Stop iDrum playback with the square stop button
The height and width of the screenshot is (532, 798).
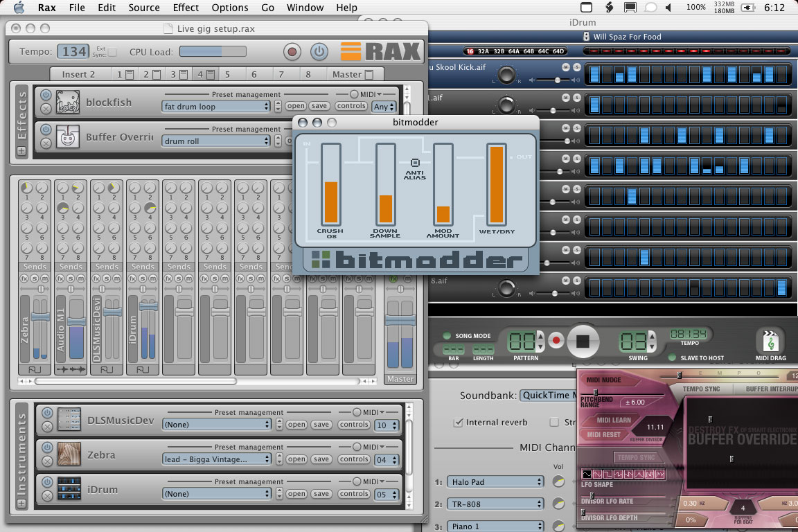(583, 341)
